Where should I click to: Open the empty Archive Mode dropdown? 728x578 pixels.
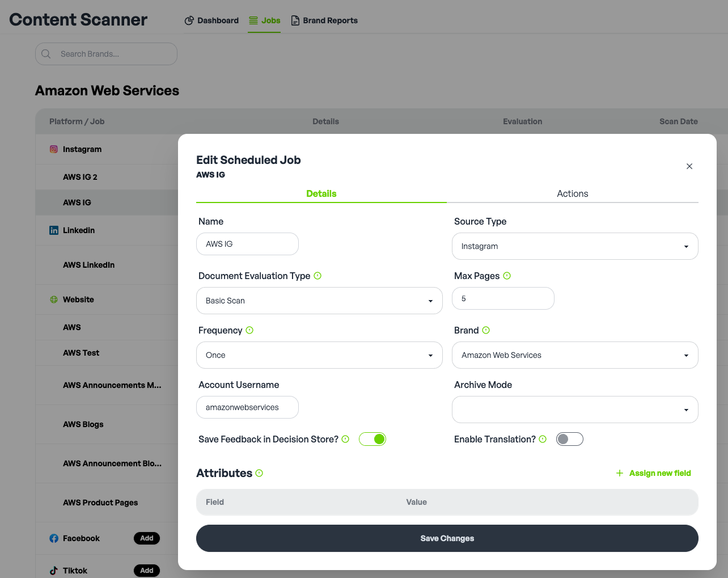coord(574,410)
